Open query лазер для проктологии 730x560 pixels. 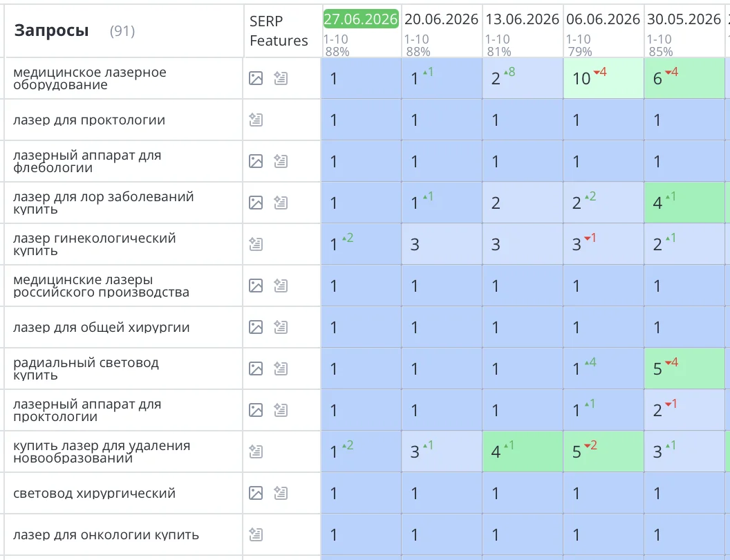(89, 120)
